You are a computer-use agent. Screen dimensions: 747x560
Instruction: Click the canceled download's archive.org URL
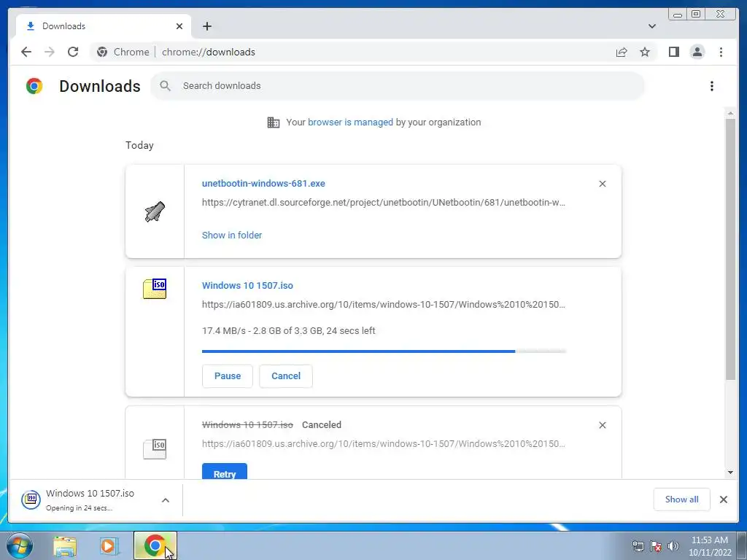pyautogui.click(x=384, y=444)
